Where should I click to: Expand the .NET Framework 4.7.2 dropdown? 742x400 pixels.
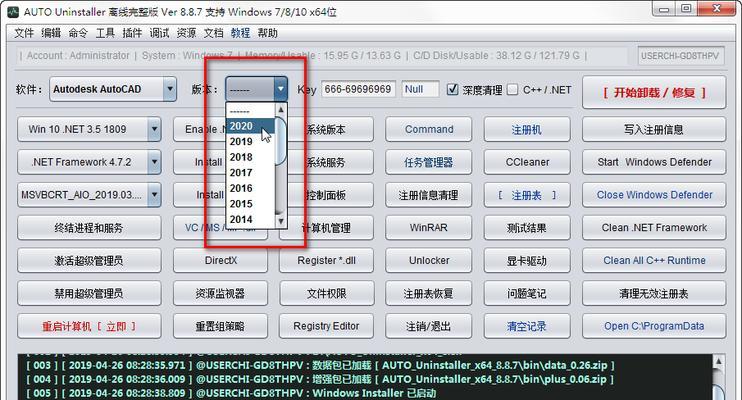click(154, 162)
